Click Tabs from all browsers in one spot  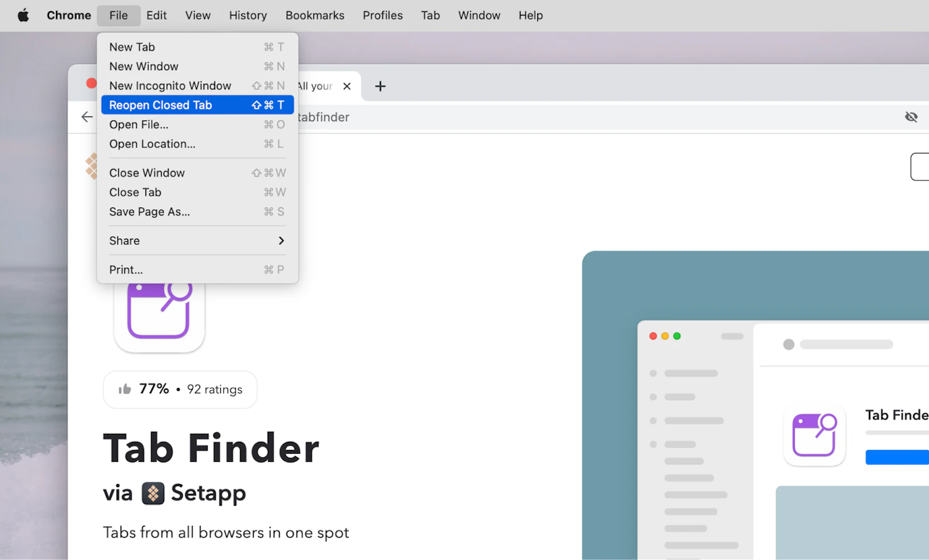click(226, 533)
